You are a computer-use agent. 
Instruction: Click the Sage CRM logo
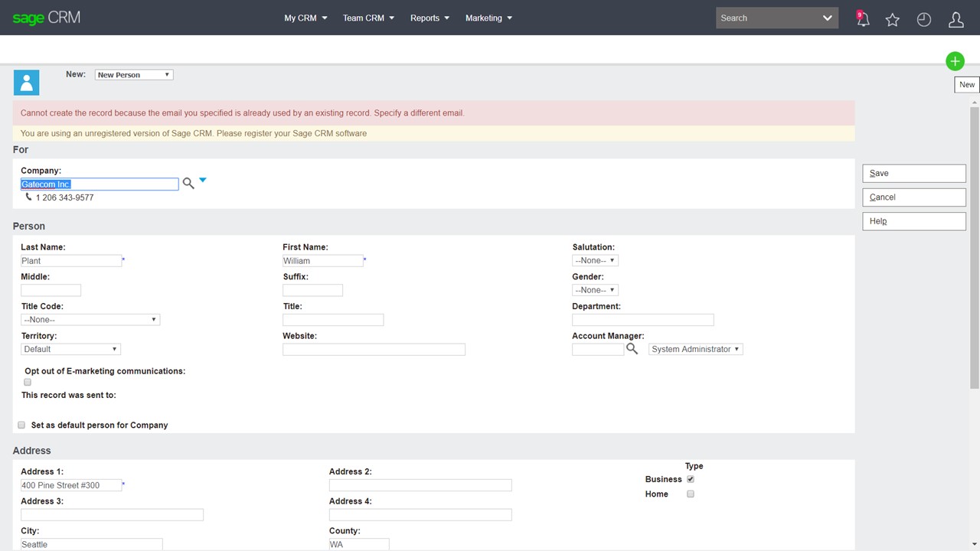pos(45,17)
